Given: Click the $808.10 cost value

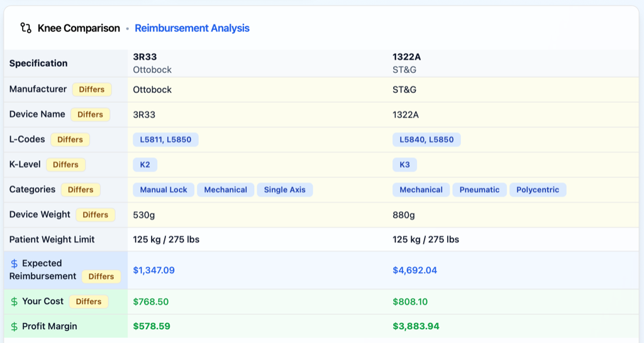Looking at the screenshot, I should click(x=410, y=302).
